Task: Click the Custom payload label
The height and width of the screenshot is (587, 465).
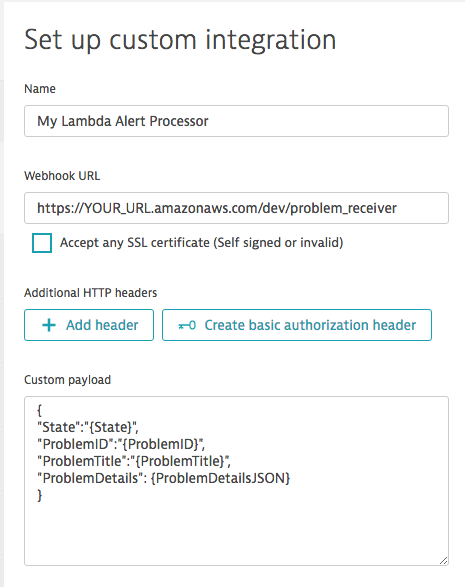Action: [x=67, y=380]
